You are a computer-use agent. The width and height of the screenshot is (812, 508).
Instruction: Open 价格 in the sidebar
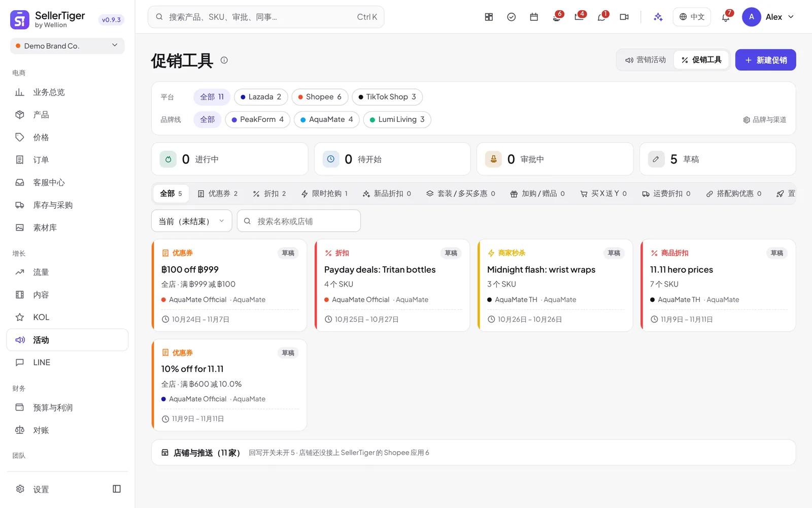67,137
